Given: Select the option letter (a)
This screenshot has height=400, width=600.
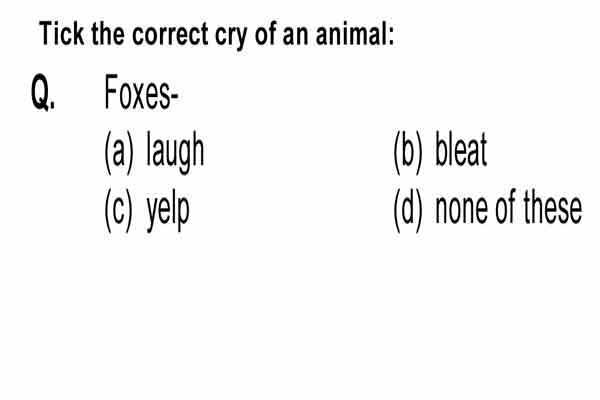Looking at the screenshot, I should click(119, 152).
